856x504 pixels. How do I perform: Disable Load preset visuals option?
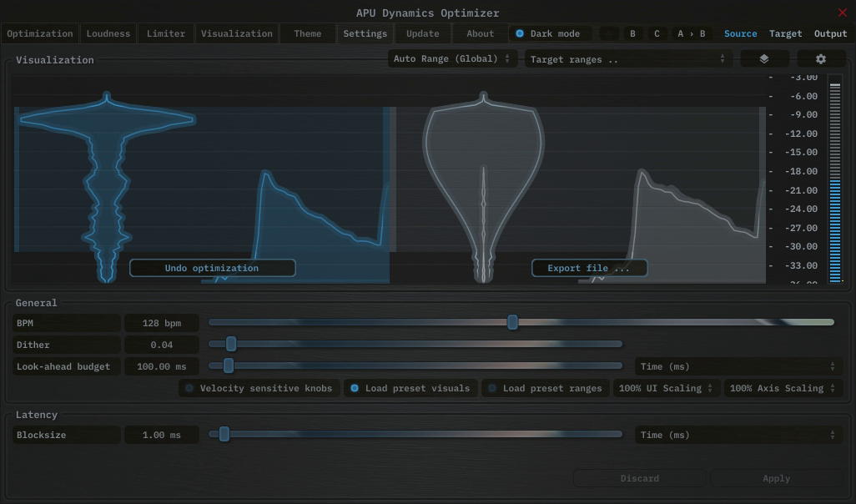355,388
